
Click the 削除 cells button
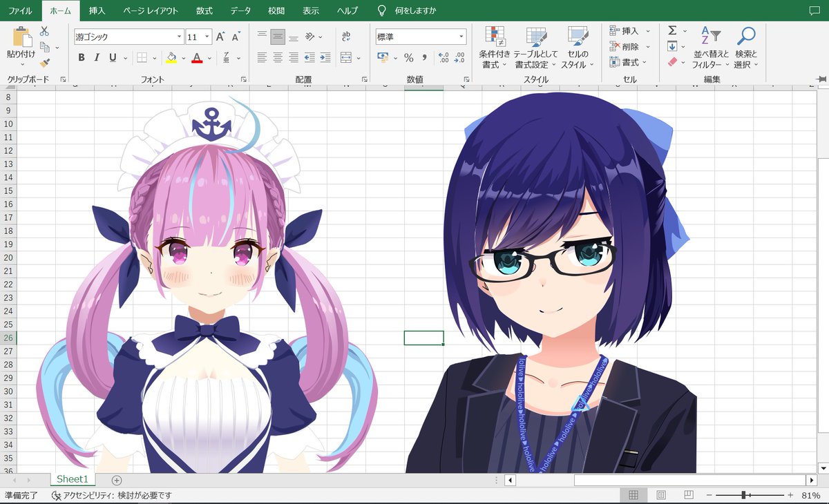point(629,47)
